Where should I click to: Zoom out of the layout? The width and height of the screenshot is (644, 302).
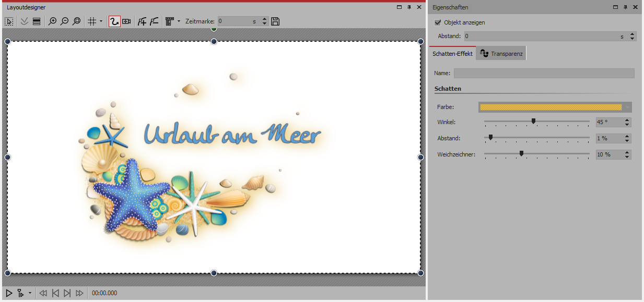click(x=64, y=21)
